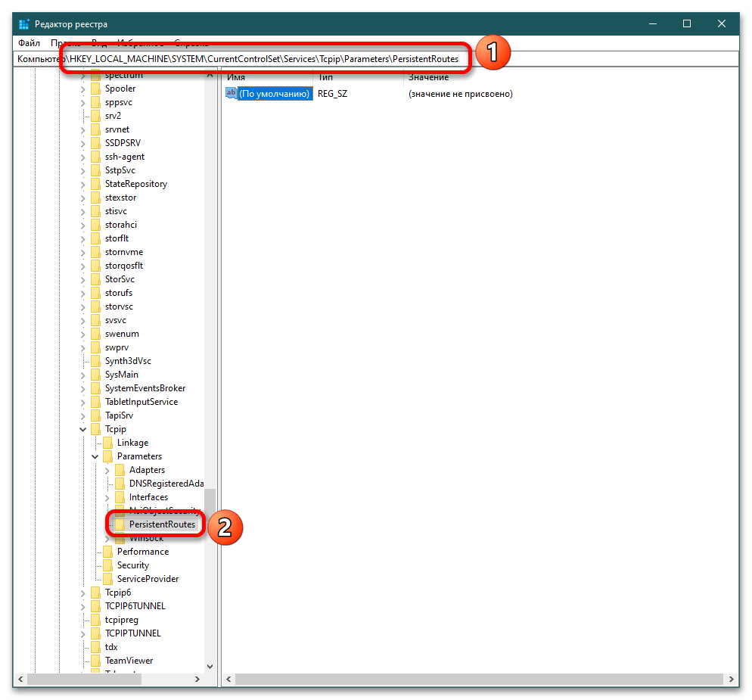
Task: Expand the ssh-agent key
Action: coord(83,157)
